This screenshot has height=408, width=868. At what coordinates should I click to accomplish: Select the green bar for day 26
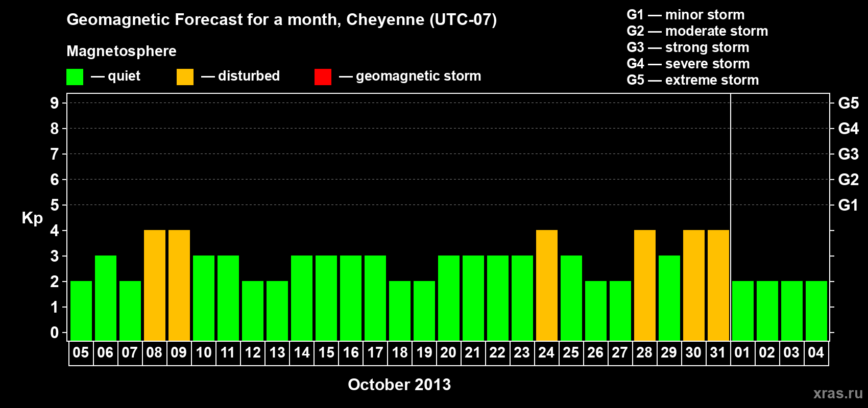click(596, 311)
